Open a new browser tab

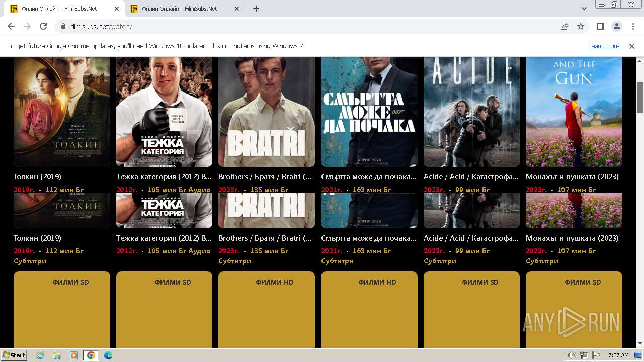pyautogui.click(x=256, y=9)
